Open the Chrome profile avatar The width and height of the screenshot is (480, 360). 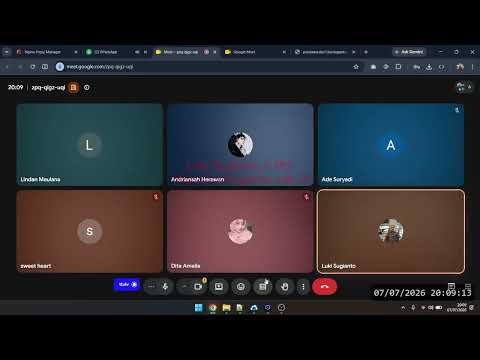pos(460,67)
